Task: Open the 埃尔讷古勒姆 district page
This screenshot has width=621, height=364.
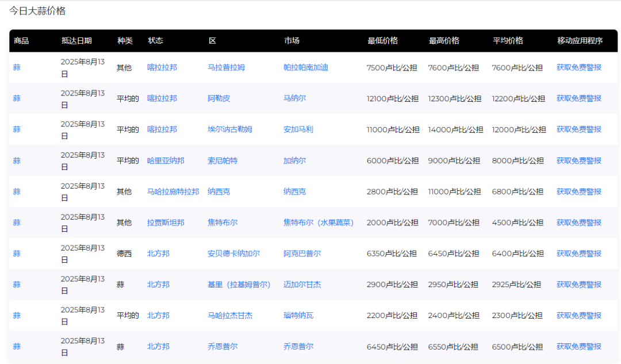Action: (x=231, y=129)
